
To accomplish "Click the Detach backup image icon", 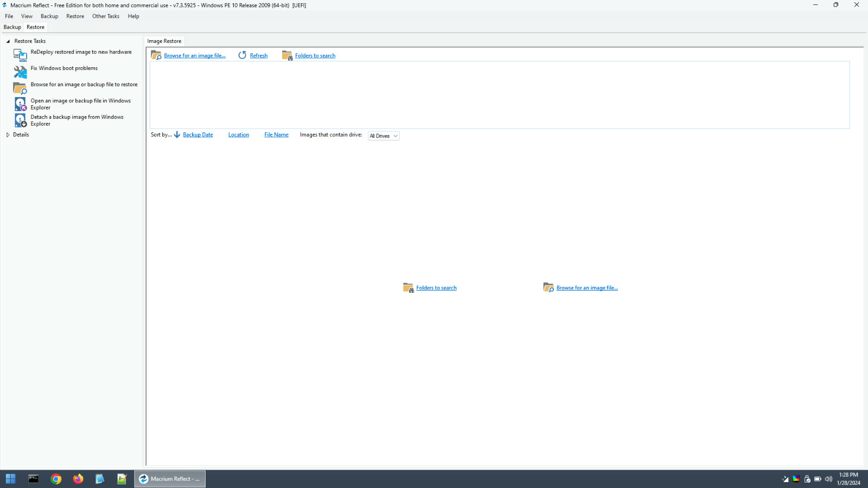I will click(x=20, y=120).
